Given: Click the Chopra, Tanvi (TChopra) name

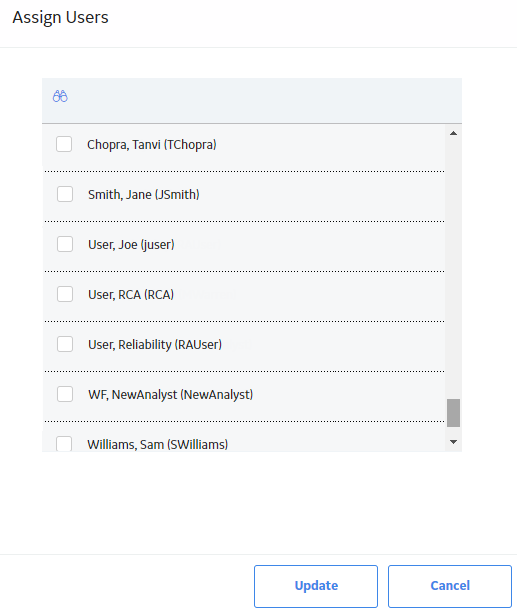Looking at the screenshot, I should [152, 145].
